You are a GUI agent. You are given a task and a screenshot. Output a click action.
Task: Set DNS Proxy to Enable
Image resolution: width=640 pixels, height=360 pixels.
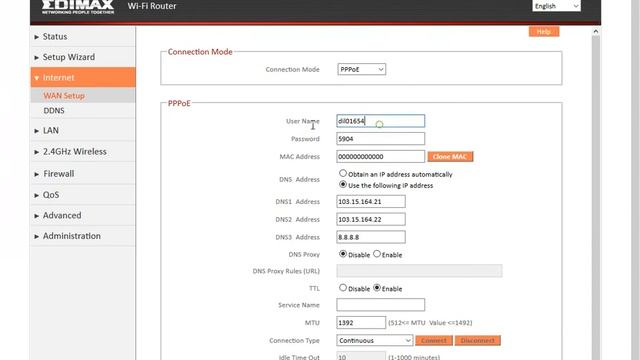377,254
